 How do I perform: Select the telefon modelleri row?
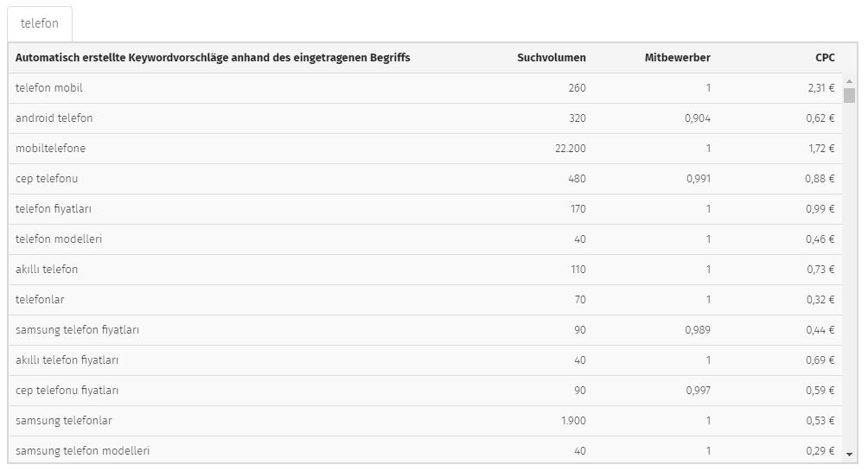425,239
